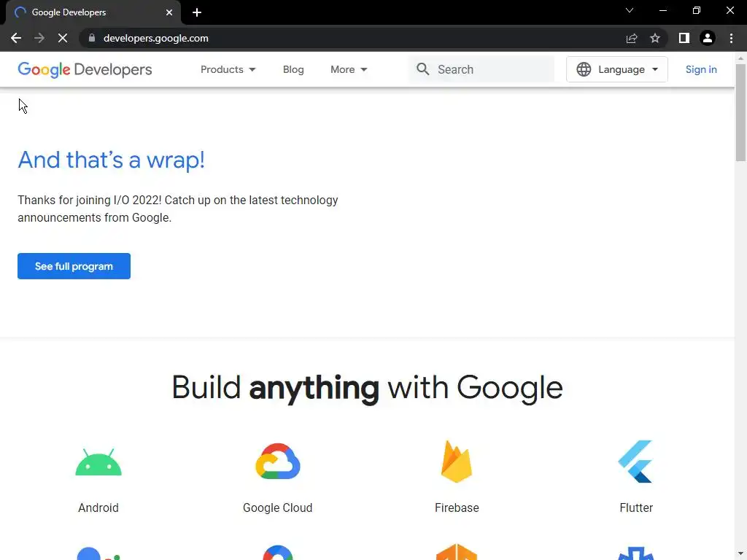
Task: Click the scrollbar down arrow
Action: tap(740, 554)
